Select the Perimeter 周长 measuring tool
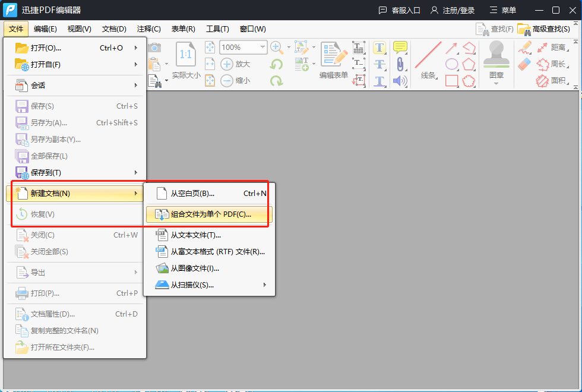582x392 pixels. pos(553,64)
